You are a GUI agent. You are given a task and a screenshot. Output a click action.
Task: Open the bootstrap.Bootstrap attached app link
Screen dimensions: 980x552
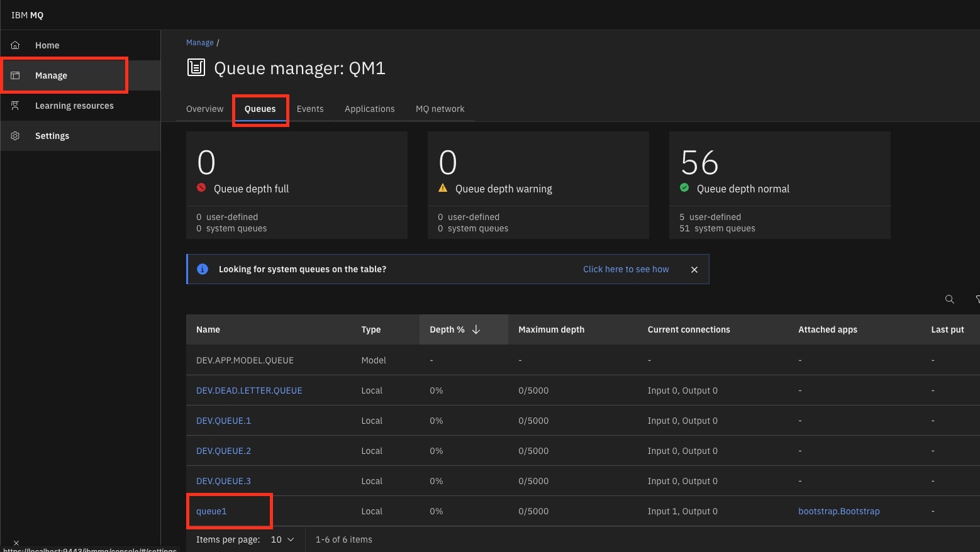click(x=838, y=511)
